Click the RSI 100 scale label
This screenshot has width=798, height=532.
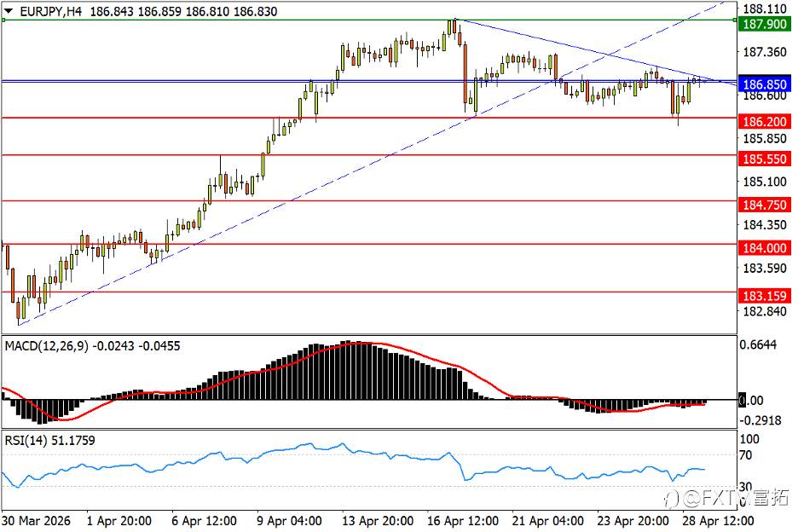[749, 439]
